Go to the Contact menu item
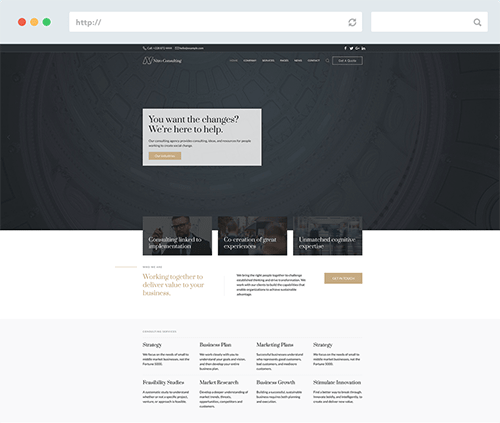The width and height of the screenshot is (500, 423). (313, 61)
